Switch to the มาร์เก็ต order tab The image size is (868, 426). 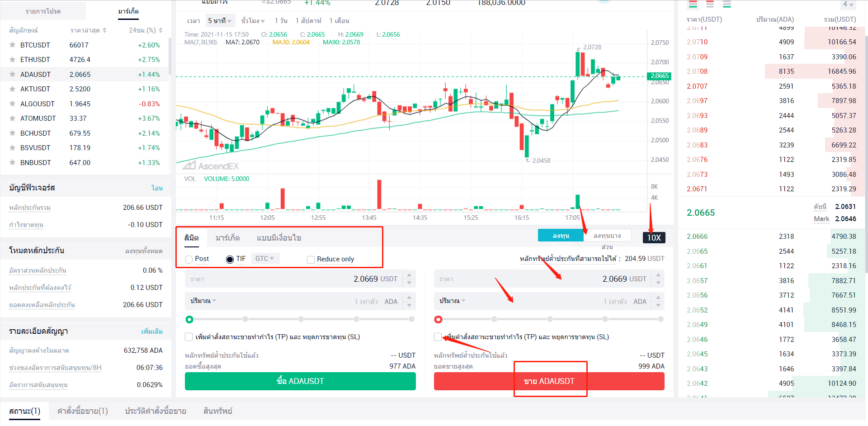(227, 238)
